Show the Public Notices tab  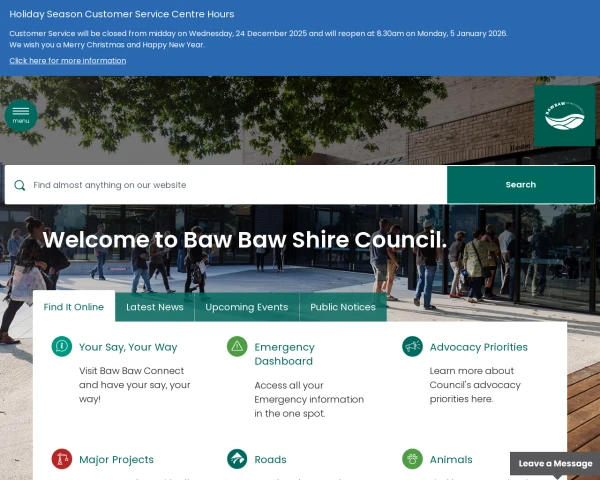click(343, 307)
